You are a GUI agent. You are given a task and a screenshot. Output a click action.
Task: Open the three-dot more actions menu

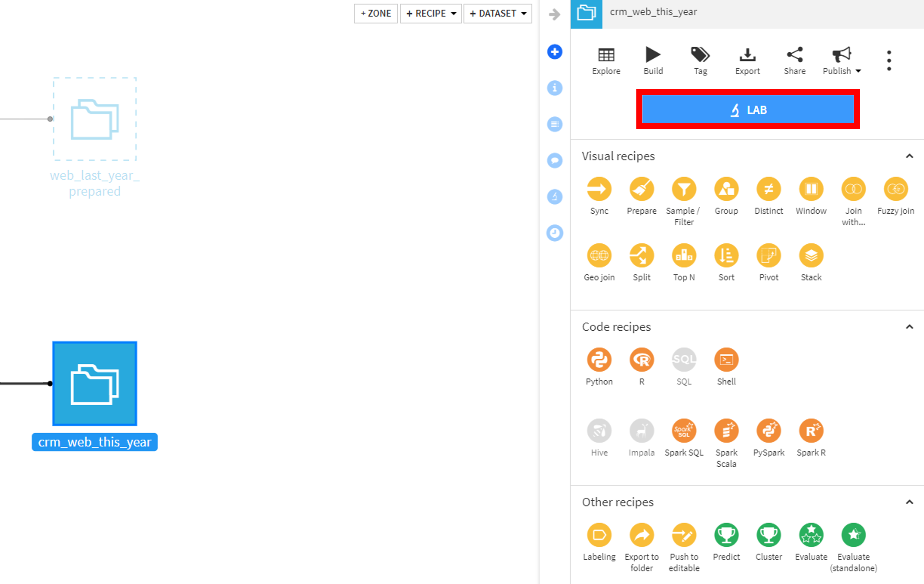pos(889,61)
